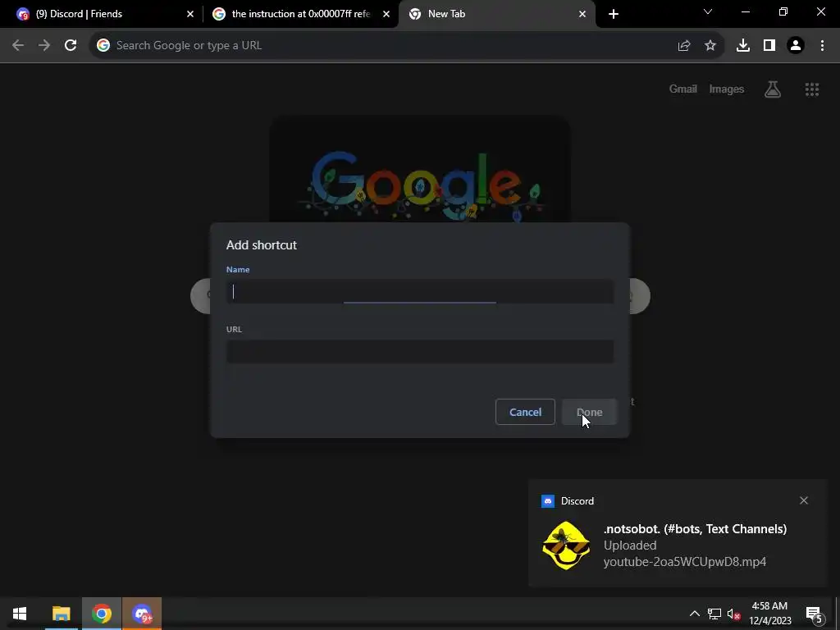The height and width of the screenshot is (630, 840).
Task: Go back using the back arrow
Action: (x=18, y=46)
